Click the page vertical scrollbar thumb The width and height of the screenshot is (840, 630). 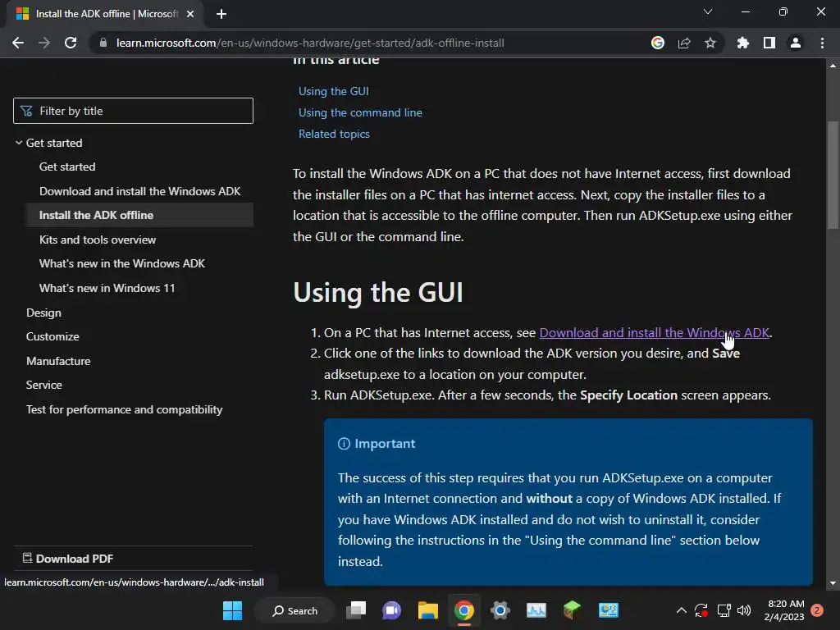click(x=833, y=176)
